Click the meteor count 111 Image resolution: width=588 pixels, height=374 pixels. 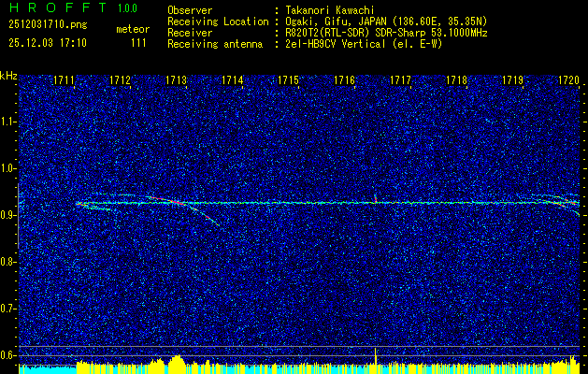pos(138,43)
